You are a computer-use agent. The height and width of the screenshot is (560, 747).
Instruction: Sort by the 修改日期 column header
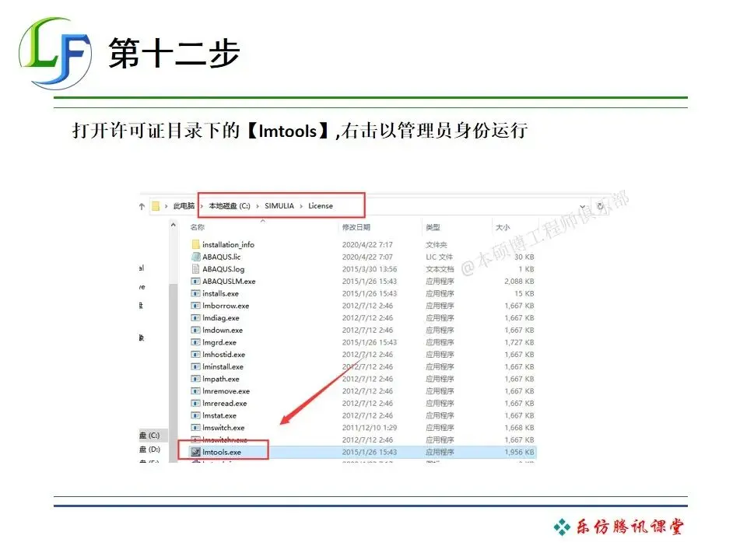click(x=356, y=227)
